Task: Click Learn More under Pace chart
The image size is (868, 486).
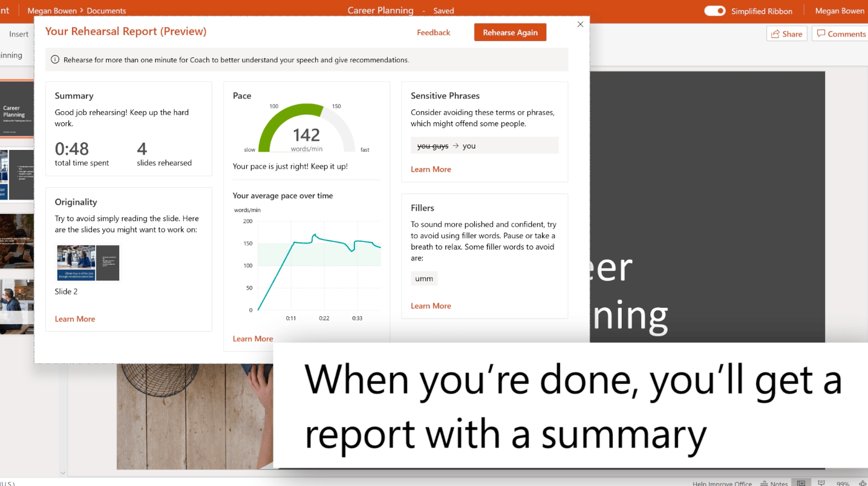Action: tap(253, 339)
